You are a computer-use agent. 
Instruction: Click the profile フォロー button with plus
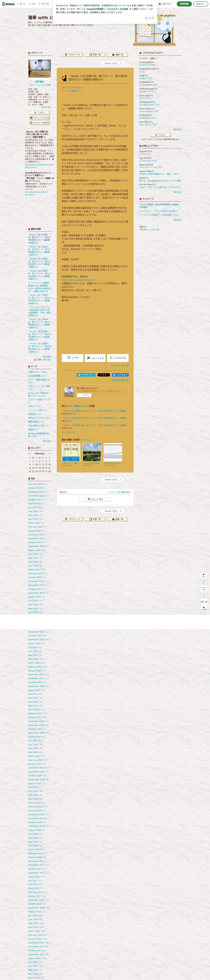39,113
